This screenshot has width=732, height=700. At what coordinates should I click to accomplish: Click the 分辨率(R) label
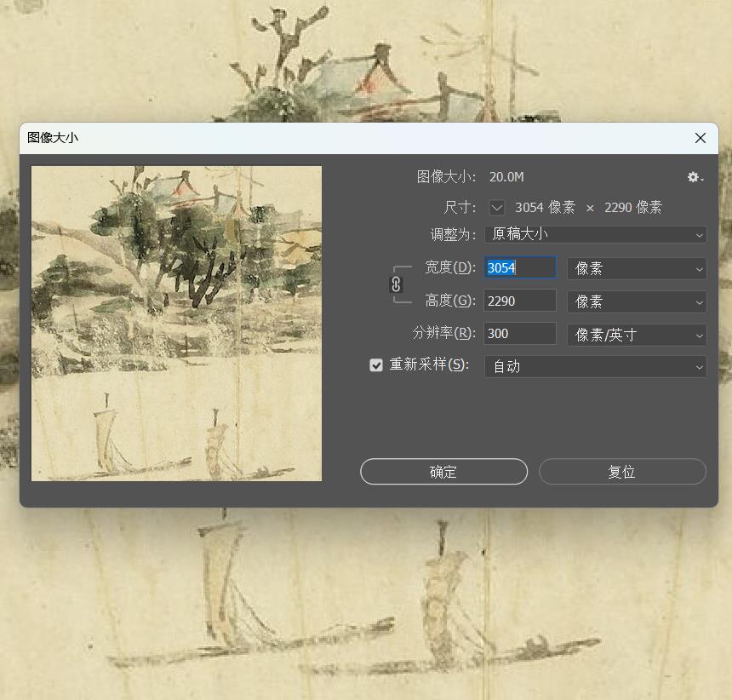pos(444,334)
